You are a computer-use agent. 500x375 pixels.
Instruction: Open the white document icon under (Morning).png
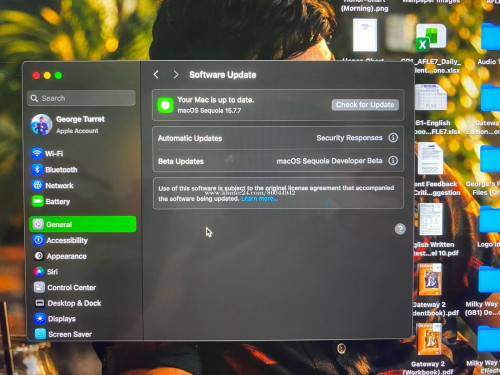point(365,35)
